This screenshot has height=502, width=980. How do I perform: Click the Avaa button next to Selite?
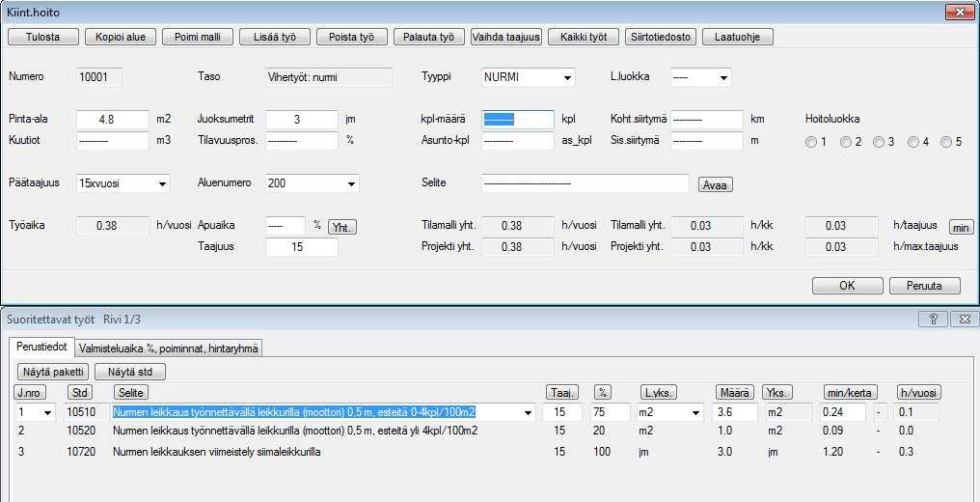coord(715,185)
